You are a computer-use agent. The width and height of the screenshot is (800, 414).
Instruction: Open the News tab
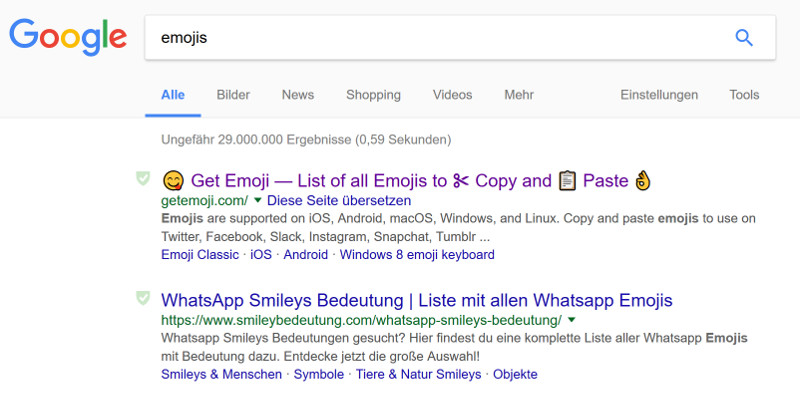tap(298, 95)
